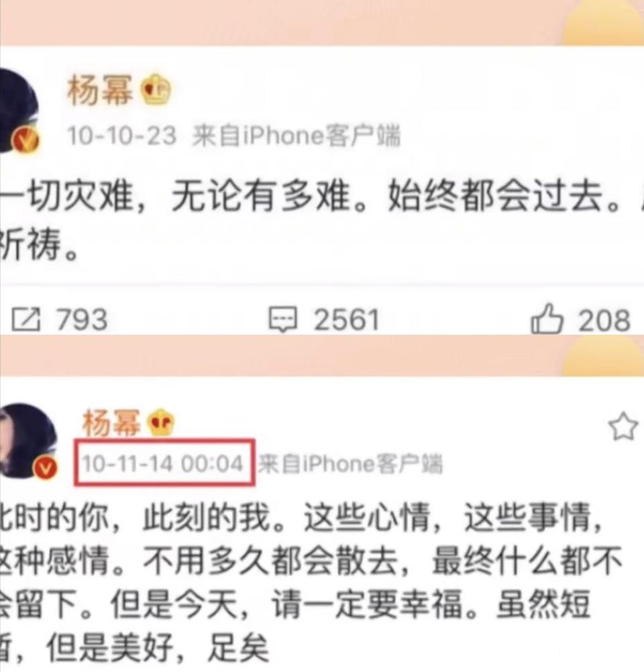The image size is (644, 672).
Task: Click the repost count 793
Action: [x=81, y=320]
